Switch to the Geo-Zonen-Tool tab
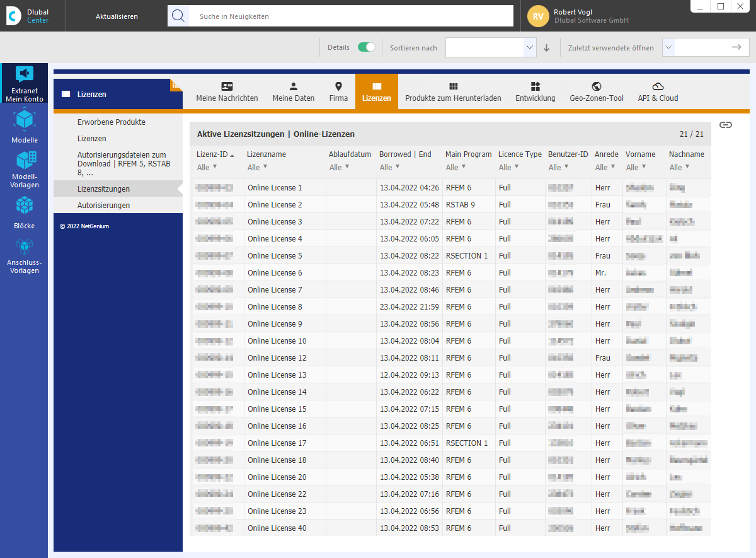The image size is (756, 558). click(x=596, y=92)
